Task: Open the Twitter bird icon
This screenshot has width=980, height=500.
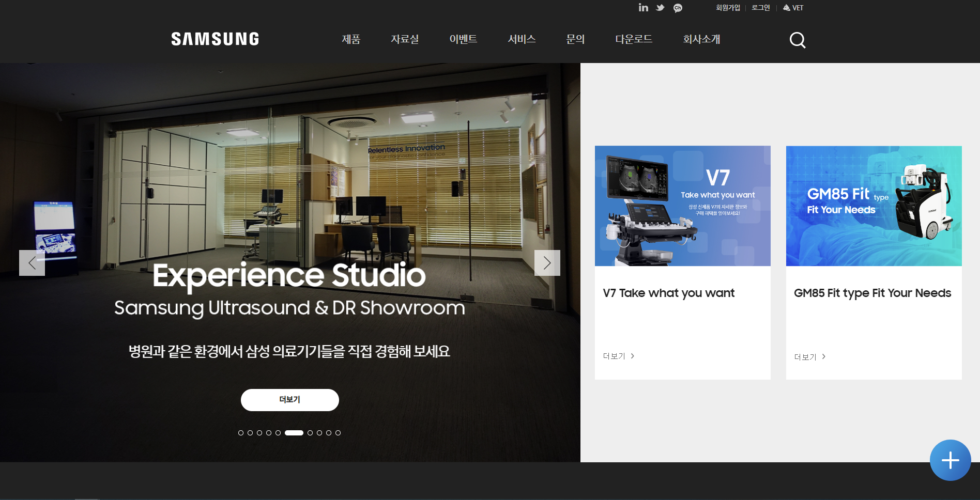Action: pyautogui.click(x=660, y=8)
